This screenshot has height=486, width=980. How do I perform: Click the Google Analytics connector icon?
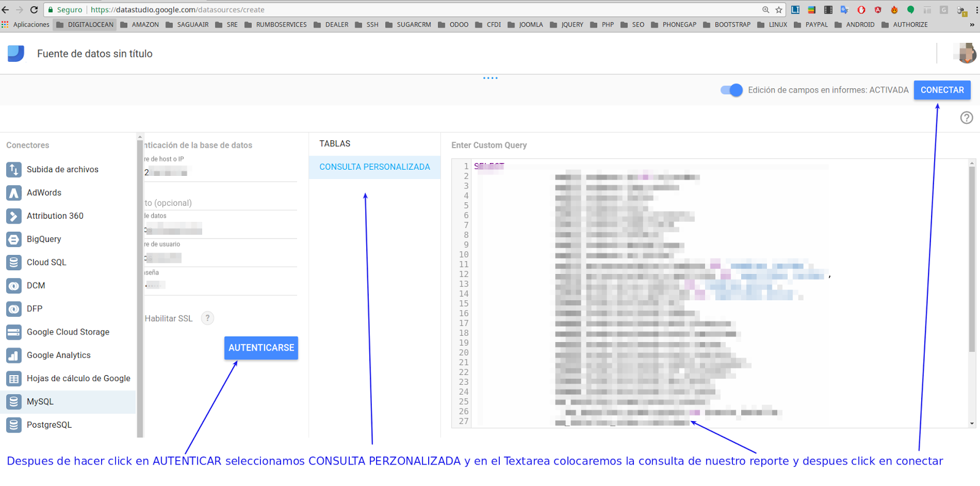pyautogui.click(x=13, y=355)
